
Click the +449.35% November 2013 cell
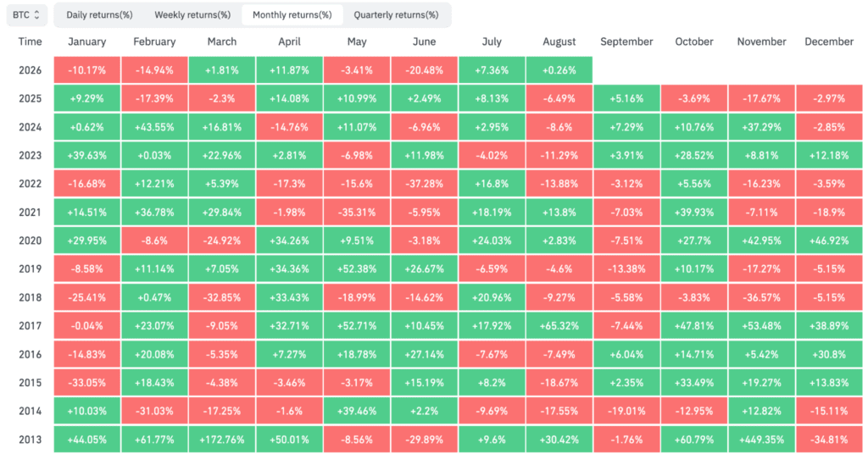tap(762, 440)
